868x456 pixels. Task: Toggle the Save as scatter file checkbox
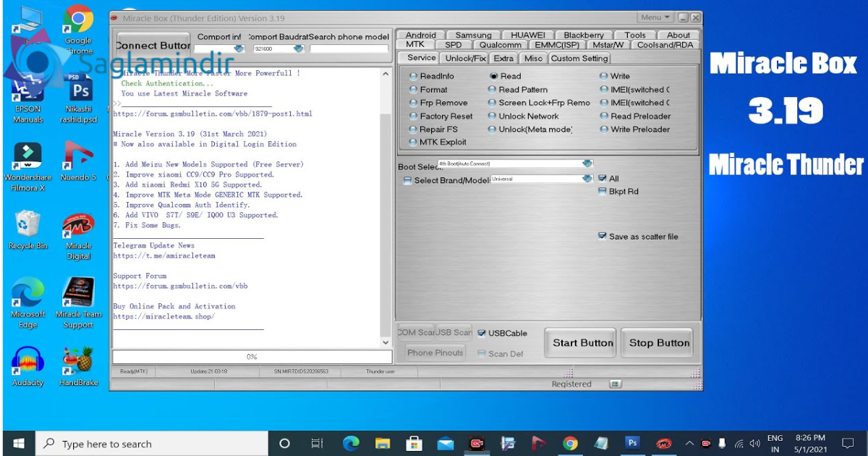click(x=603, y=236)
